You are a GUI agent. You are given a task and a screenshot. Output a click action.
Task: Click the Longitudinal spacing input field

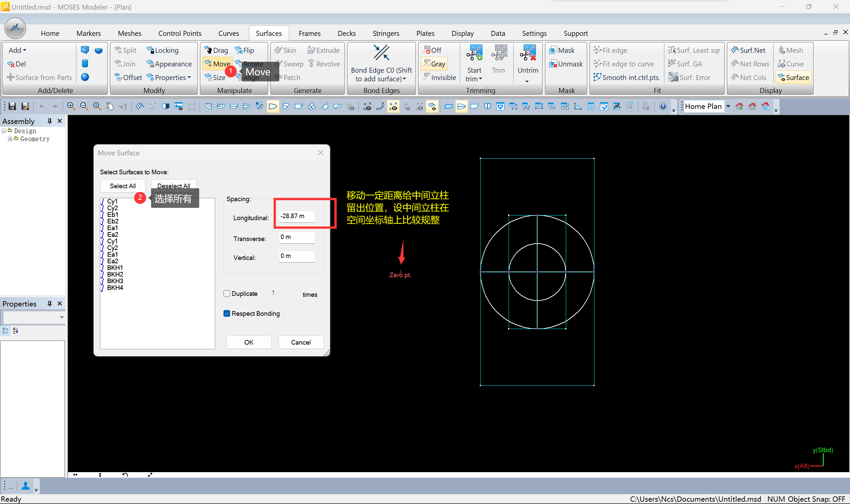(297, 216)
